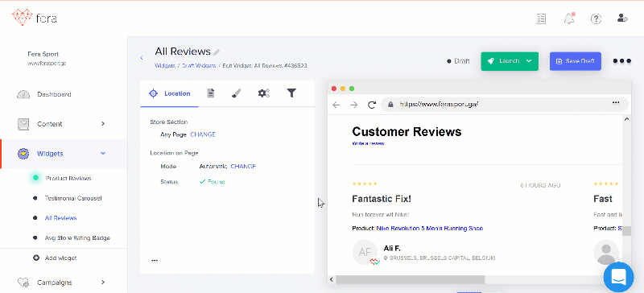
Task: Click Write a review link in preview
Action: [369, 143]
